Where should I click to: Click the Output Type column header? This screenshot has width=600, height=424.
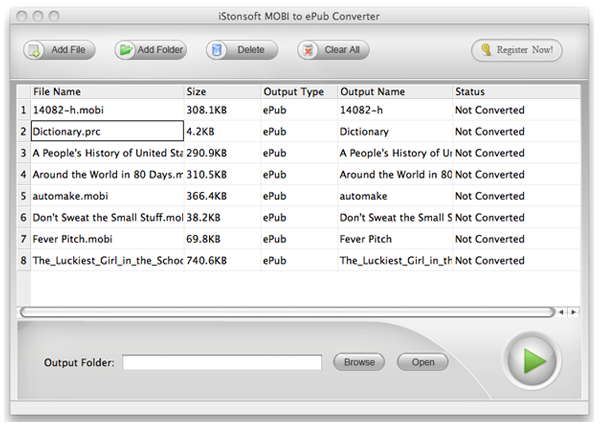pos(300,92)
